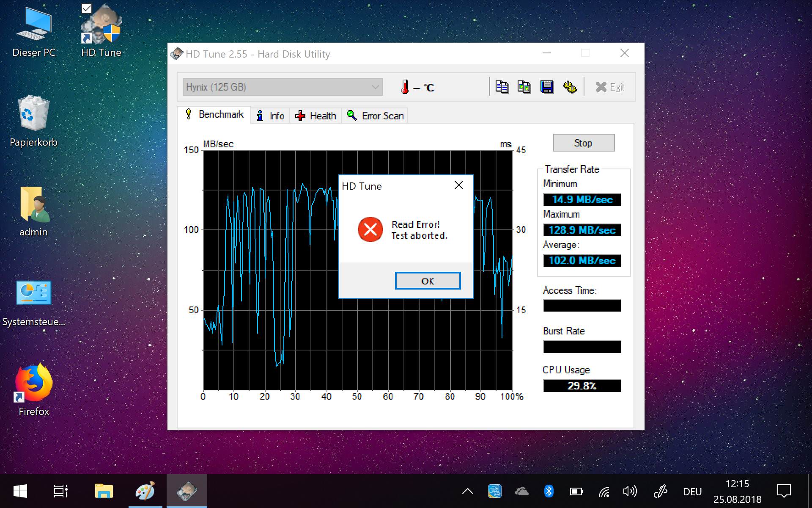This screenshot has width=812, height=508.
Task: Click the minimum value 14.9 MB/sec
Action: tap(582, 199)
